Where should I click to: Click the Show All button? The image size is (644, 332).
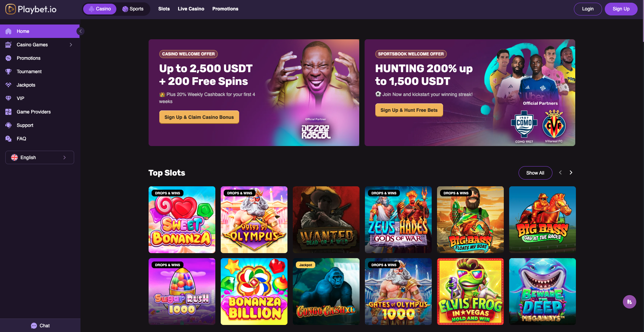tap(535, 173)
